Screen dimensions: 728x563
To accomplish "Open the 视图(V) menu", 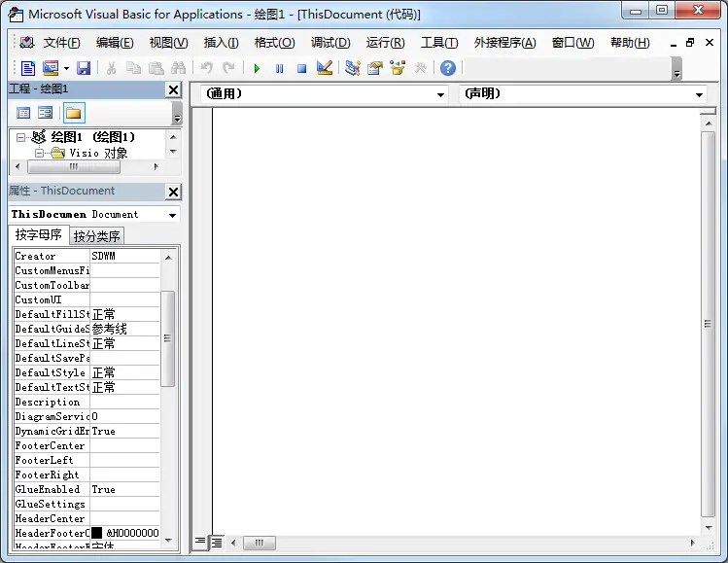I will click(168, 43).
